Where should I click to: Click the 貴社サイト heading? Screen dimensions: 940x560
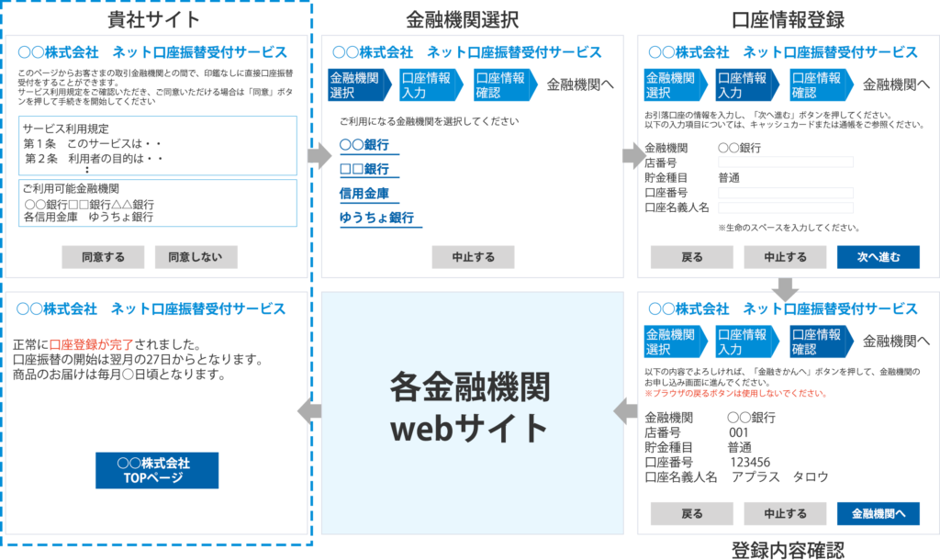[153, 19]
